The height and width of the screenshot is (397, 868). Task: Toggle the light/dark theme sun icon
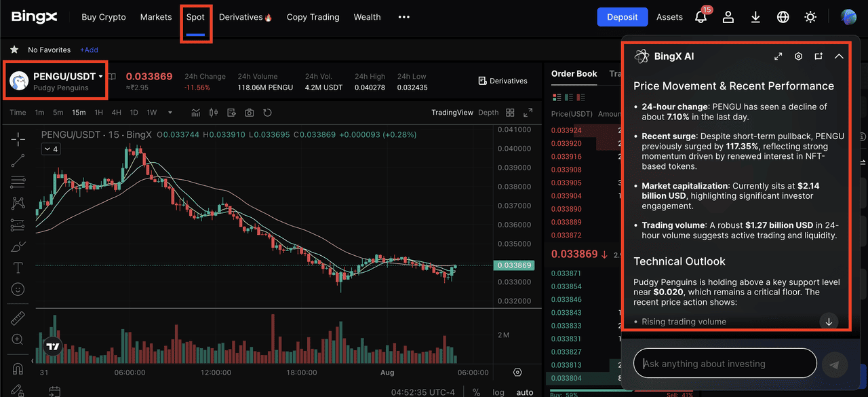[x=810, y=17]
